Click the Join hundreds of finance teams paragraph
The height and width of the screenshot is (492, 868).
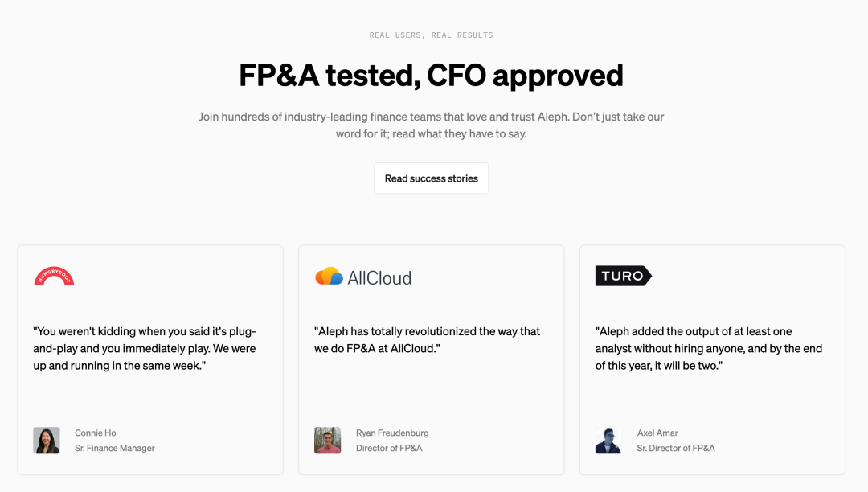[432, 125]
